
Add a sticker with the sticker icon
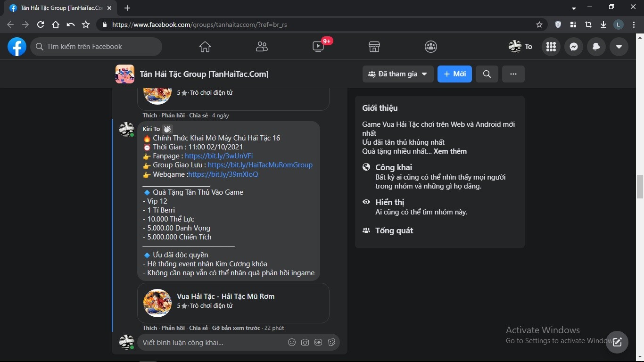(x=331, y=342)
